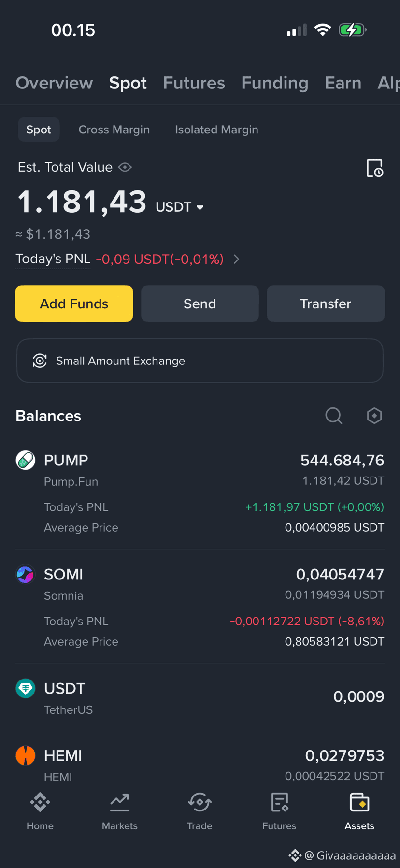
Task: Tap the Send button
Action: 200,304
